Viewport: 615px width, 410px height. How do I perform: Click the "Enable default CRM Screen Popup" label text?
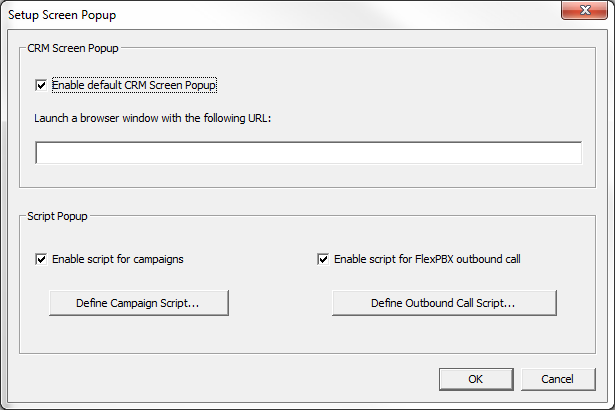tap(134, 85)
